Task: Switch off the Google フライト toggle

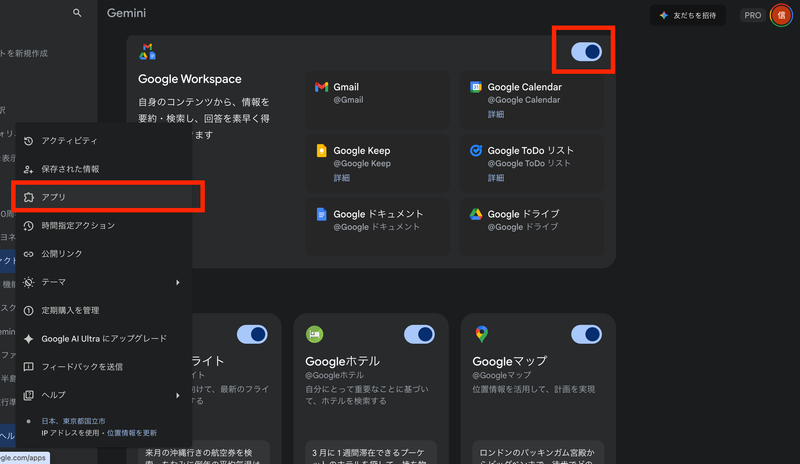Action: [252, 334]
